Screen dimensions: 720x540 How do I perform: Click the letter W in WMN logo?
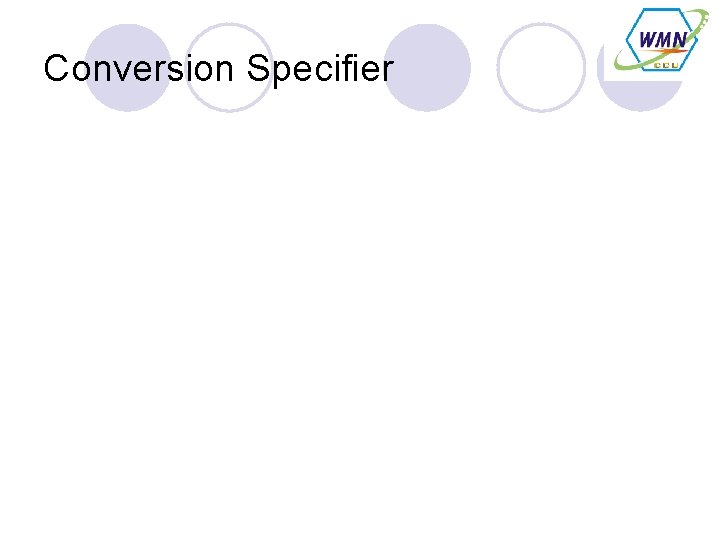[648, 39]
